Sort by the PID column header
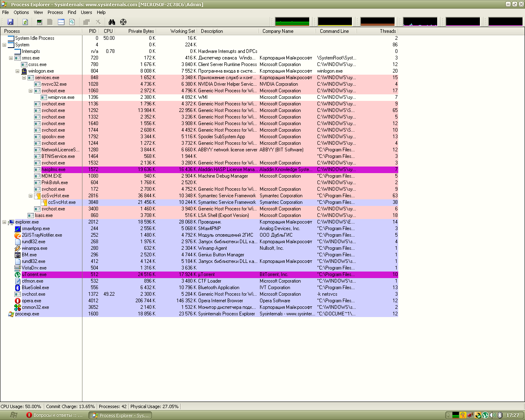525x420 pixels. click(91, 31)
